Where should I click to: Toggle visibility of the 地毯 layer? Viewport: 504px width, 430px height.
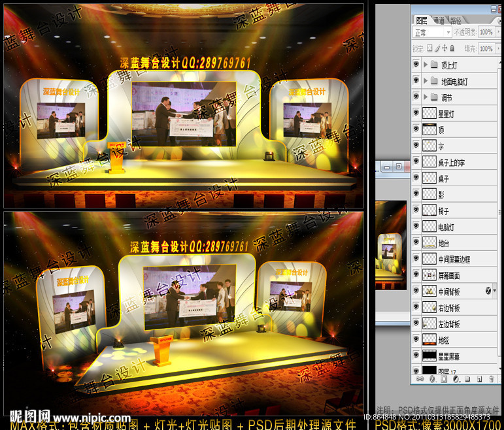416,339
